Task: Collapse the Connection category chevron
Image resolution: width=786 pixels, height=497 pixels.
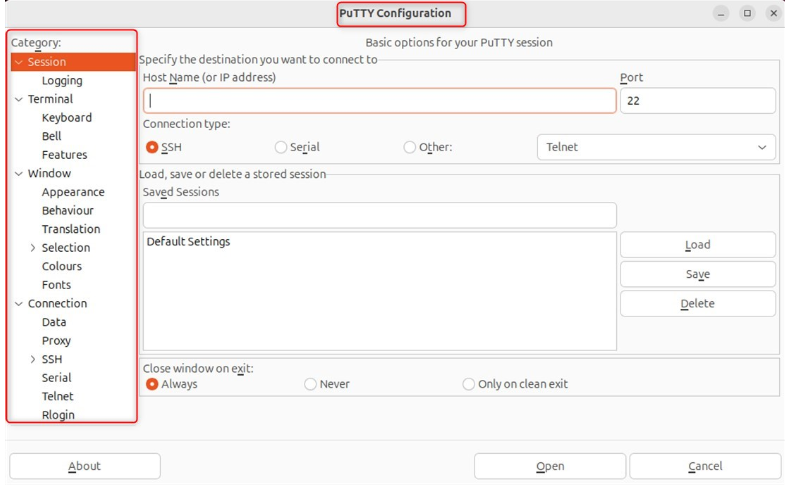Action: tap(19, 304)
